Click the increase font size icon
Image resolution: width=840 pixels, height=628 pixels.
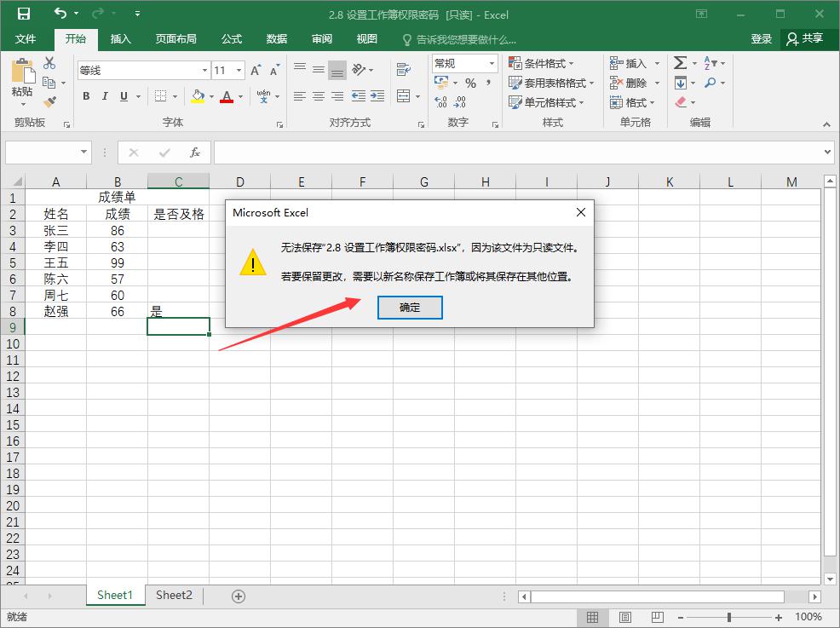256,71
